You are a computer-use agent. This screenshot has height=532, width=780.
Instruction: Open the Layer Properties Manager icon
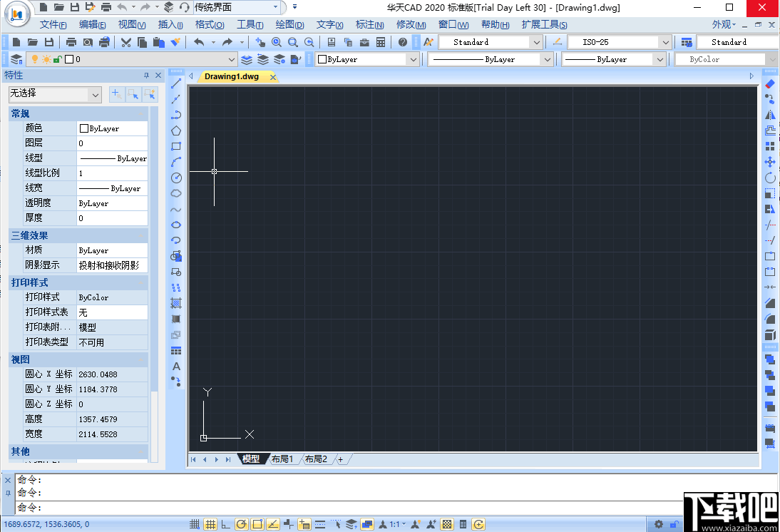16,59
